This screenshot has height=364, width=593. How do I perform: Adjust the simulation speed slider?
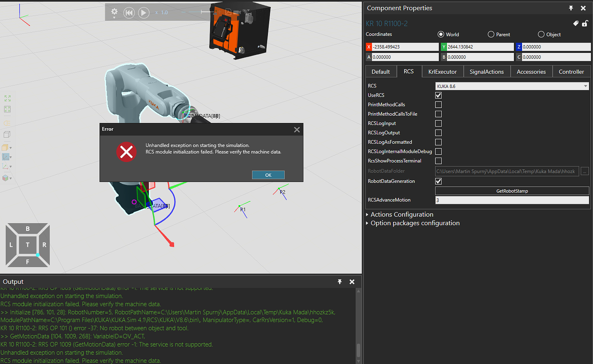[x=202, y=12]
